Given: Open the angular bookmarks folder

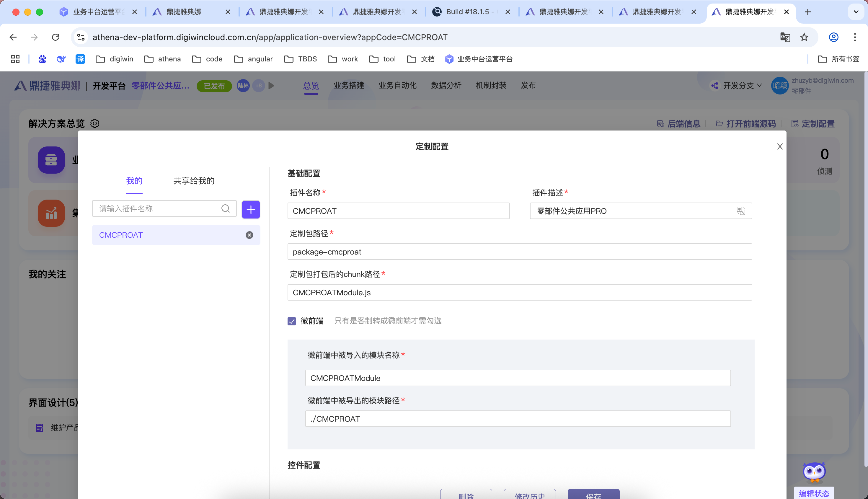Looking at the screenshot, I should click(x=253, y=59).
